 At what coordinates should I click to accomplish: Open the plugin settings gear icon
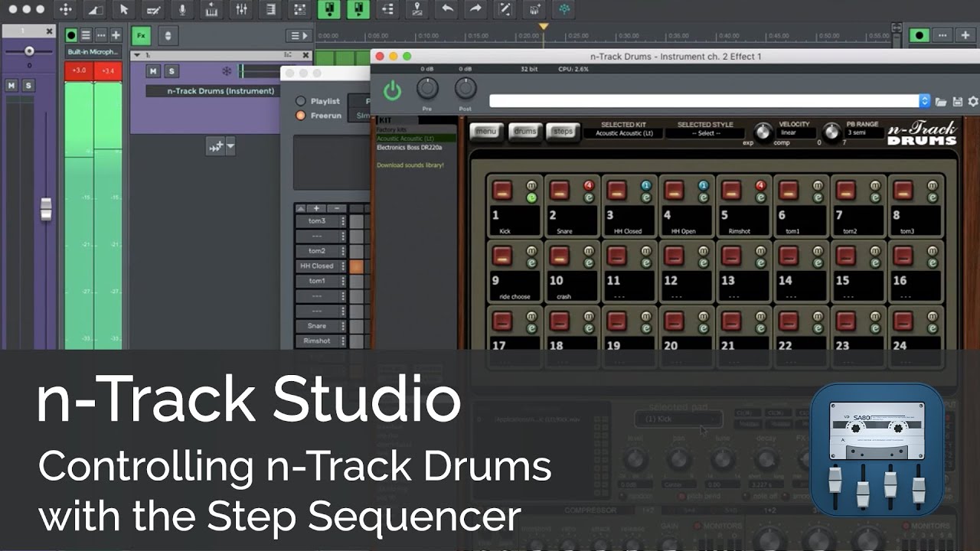point(973,101)
